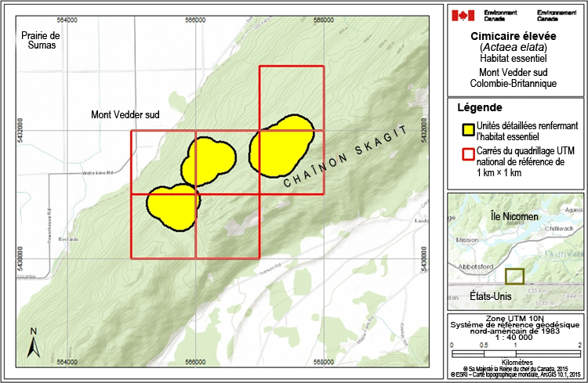Click the "Mont Vedder sud" label on the map
The width and height of the screenshot is (588, 383).
click(x=125, y=114)
